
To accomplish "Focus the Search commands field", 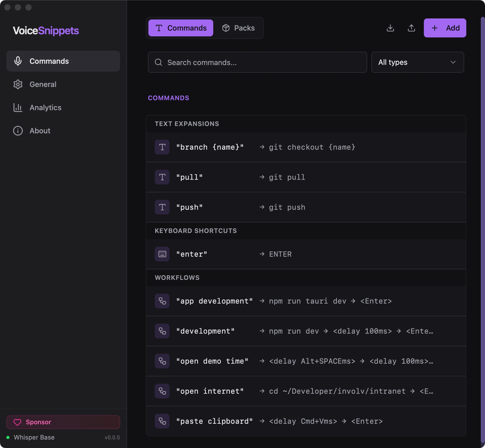I will pyautogui.click(x=257, y=62).
